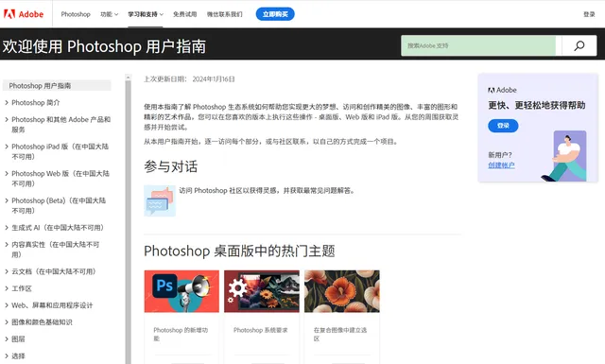Image resolution: width=605 pixels, height=364 pixels.
Task: Click the illustrated person in help card
Action: pos(564,156)
